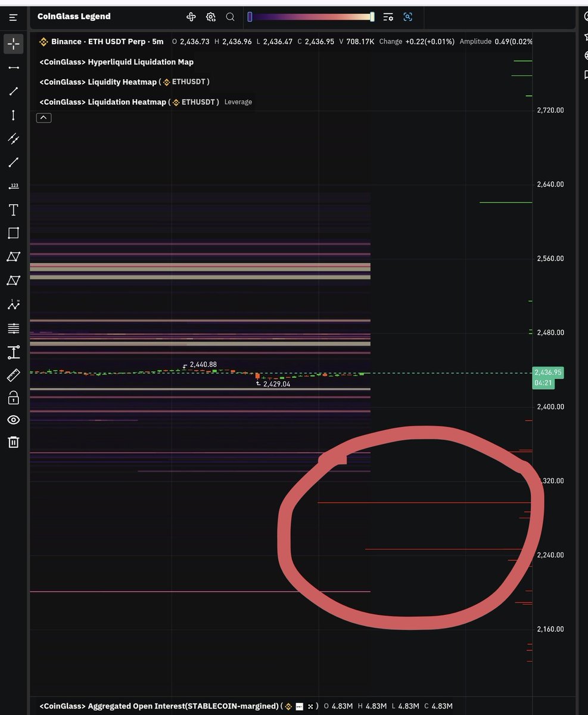The height and width of the screenshot is (715, 588).
Task: Select the Hyperliquid Liquidation Map indicator
Action: [x=116, y=62]
